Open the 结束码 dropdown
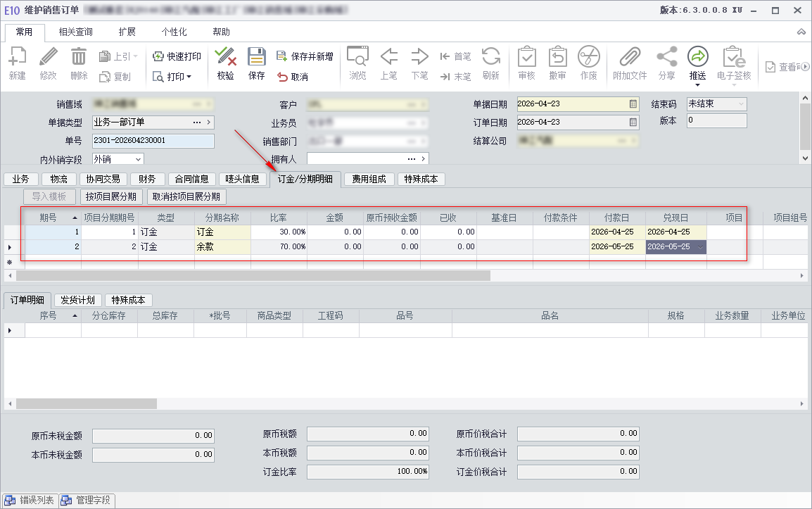The width and height of the screenshot is (812, 509). pos(741,103)
